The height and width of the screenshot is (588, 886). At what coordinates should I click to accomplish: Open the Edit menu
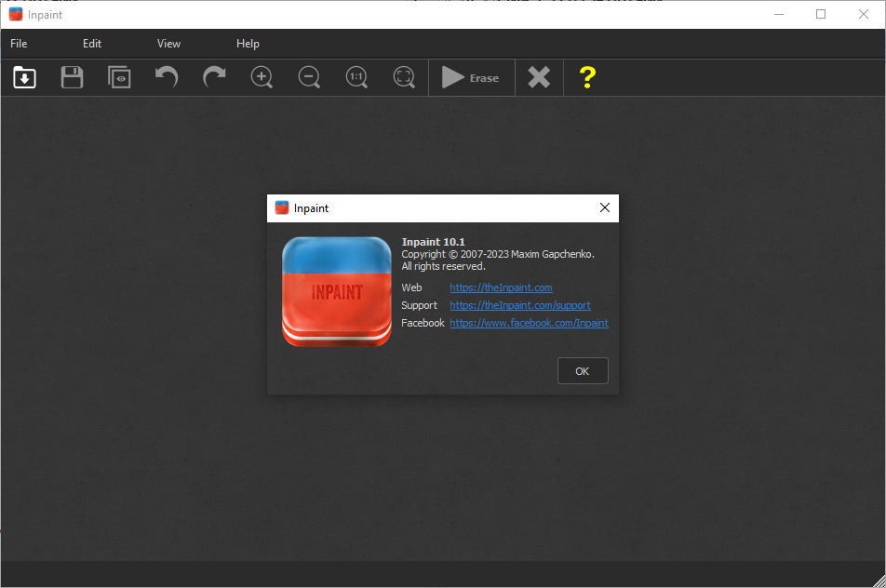[92, 44]
